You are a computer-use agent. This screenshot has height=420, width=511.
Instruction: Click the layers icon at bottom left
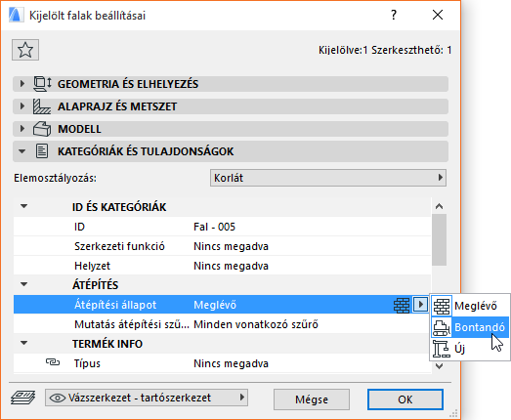[22, 398]
